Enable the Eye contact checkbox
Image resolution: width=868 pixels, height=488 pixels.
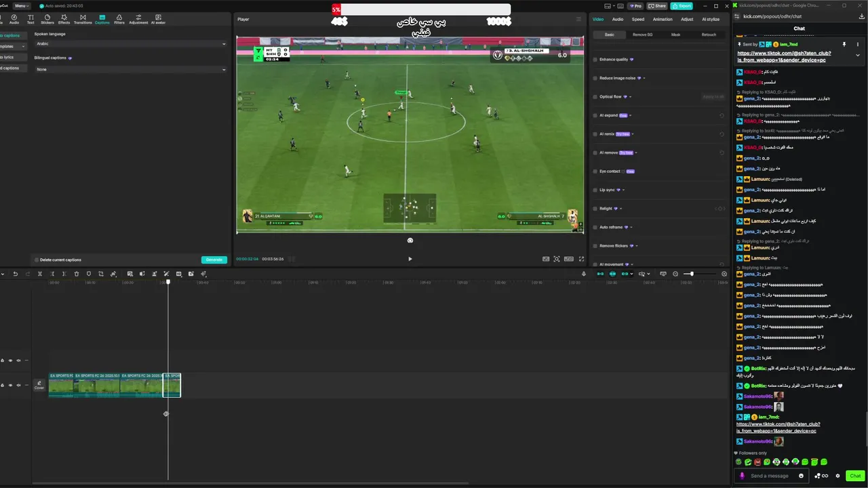[x=595, y=171]
